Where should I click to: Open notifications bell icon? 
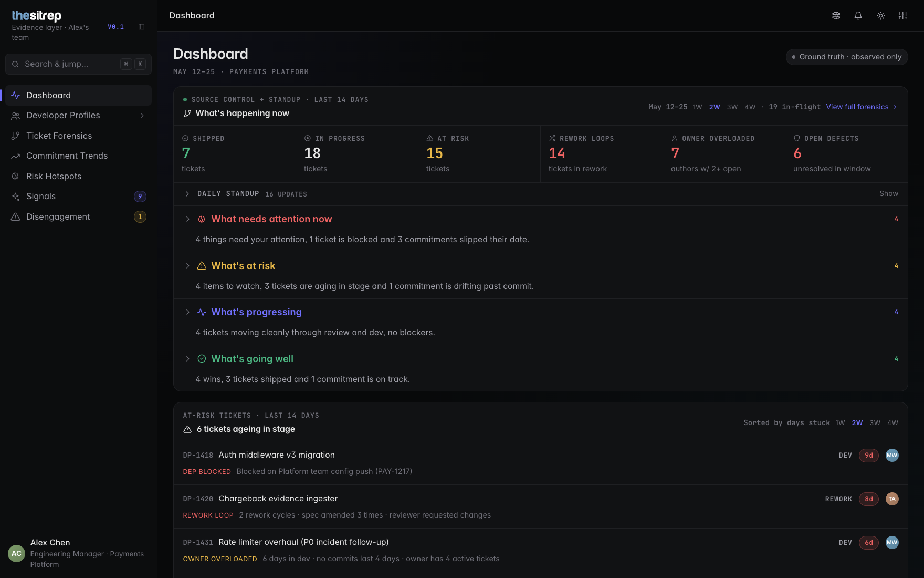click(x=858, y=16)
